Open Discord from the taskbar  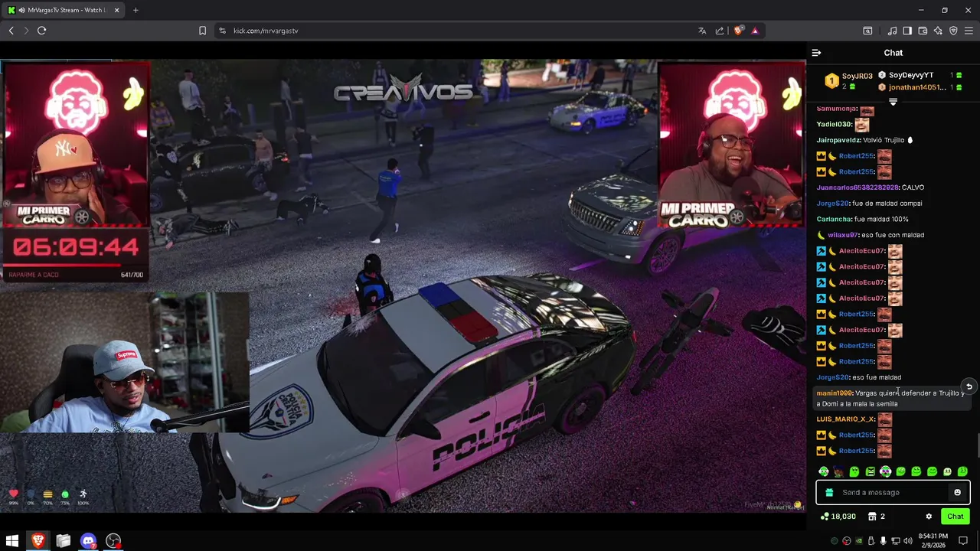point(88,541)
